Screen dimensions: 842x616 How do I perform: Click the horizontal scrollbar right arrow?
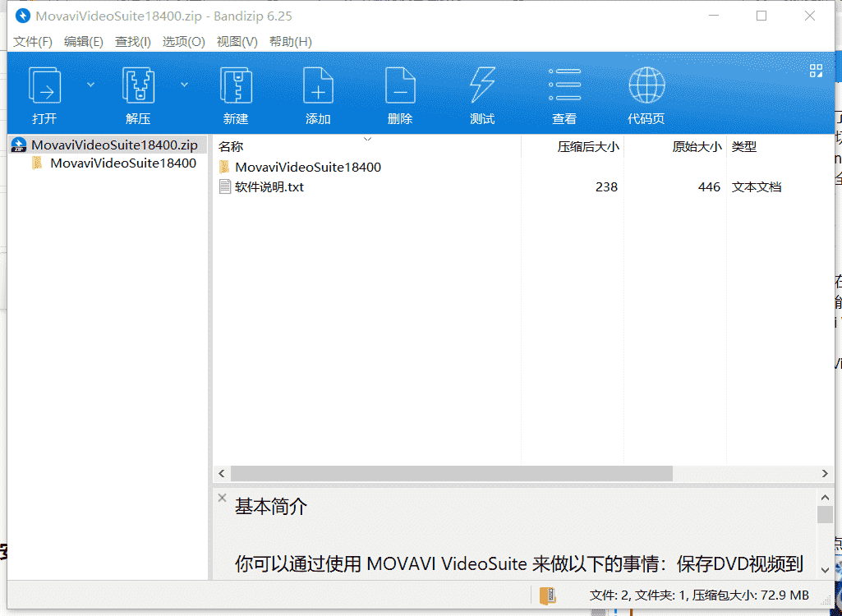(x=825, y=473)
